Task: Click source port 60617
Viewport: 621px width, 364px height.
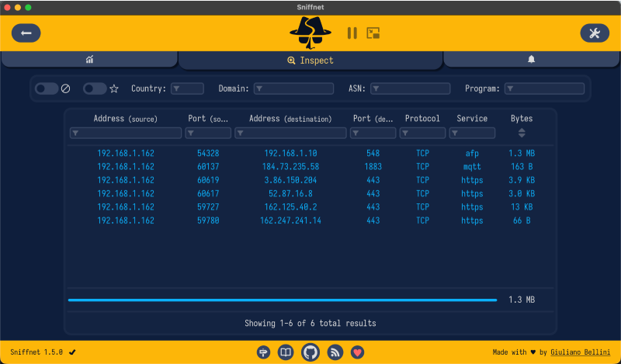Action: 208,194
